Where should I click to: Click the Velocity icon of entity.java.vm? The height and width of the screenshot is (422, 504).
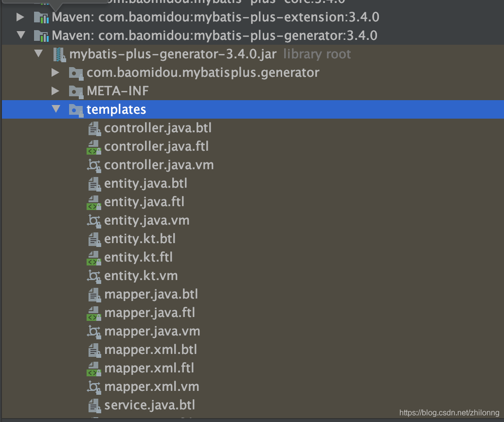(94, 221)
